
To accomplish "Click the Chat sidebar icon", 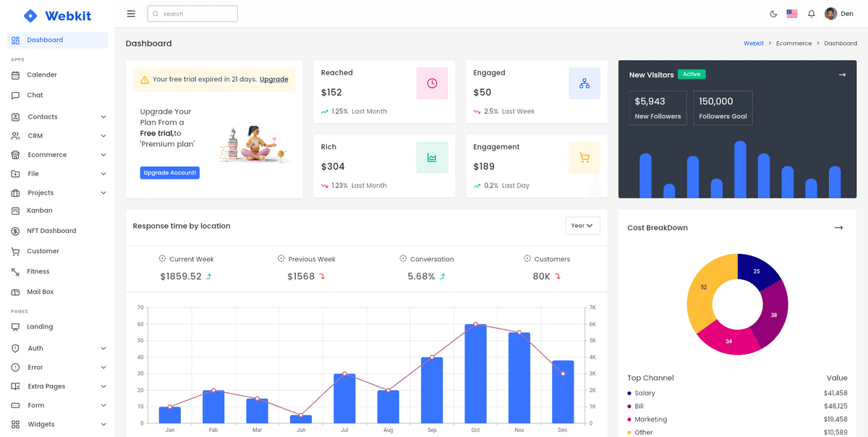I will (16, 96).
